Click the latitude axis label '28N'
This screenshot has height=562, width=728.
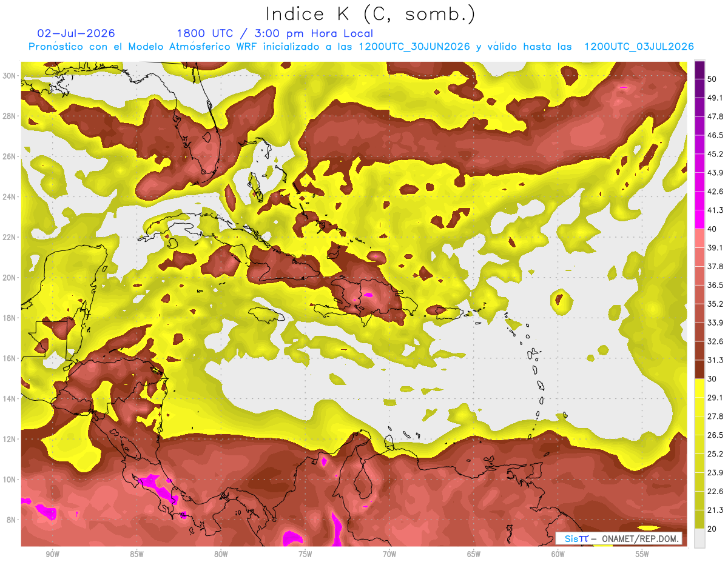9,116
